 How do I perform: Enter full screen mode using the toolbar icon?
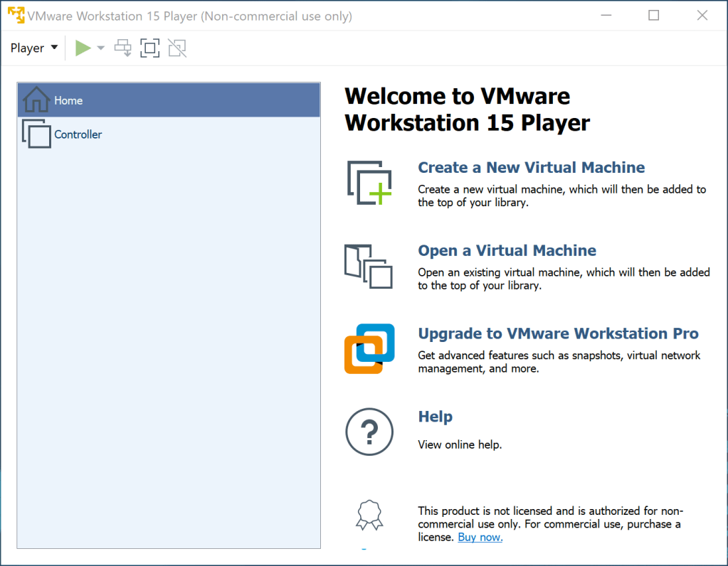click(149, 48)
